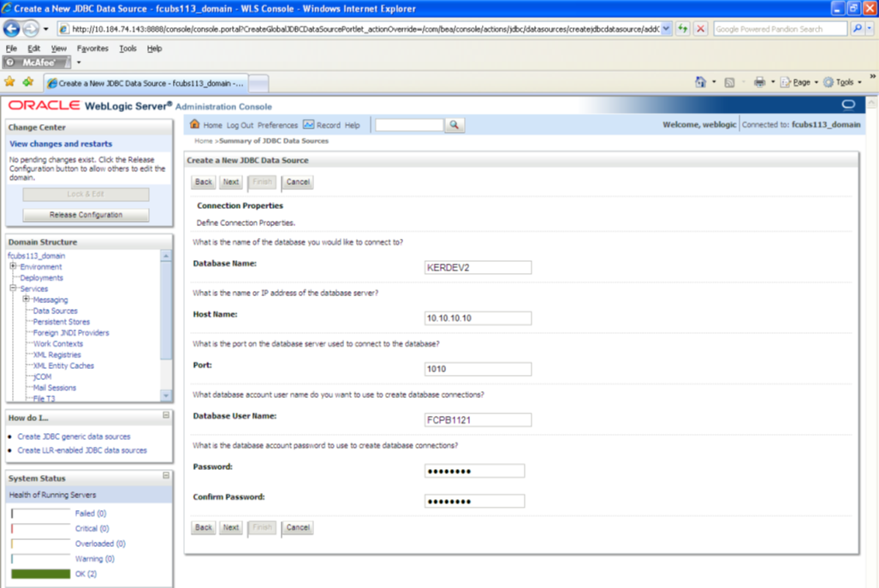Click the Database Name input field
This screenshot has height=588, width=879.
(x=478, y=267)
